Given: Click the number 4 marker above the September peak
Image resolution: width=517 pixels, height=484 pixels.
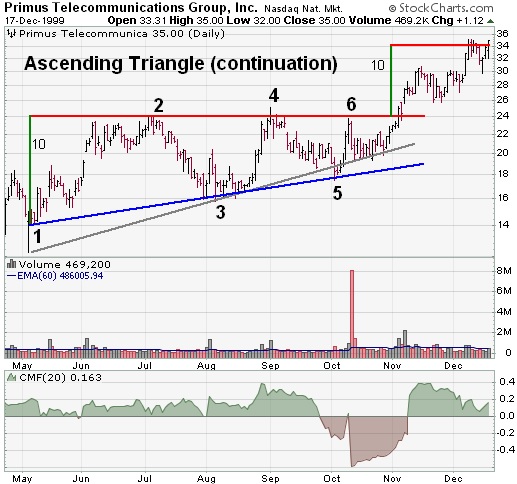Looking at the screenshot, I should point(274,96).
